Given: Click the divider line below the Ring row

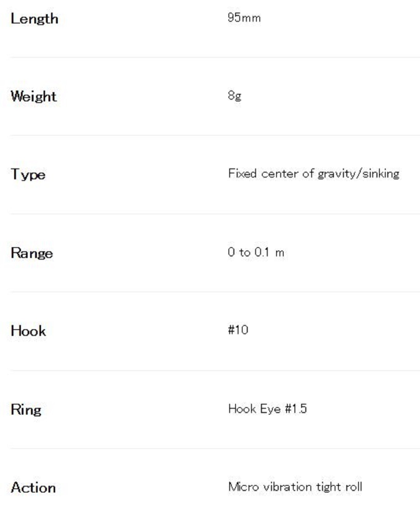Looking at the screenshot, I should pyautogui.click(x=215, y=449).
